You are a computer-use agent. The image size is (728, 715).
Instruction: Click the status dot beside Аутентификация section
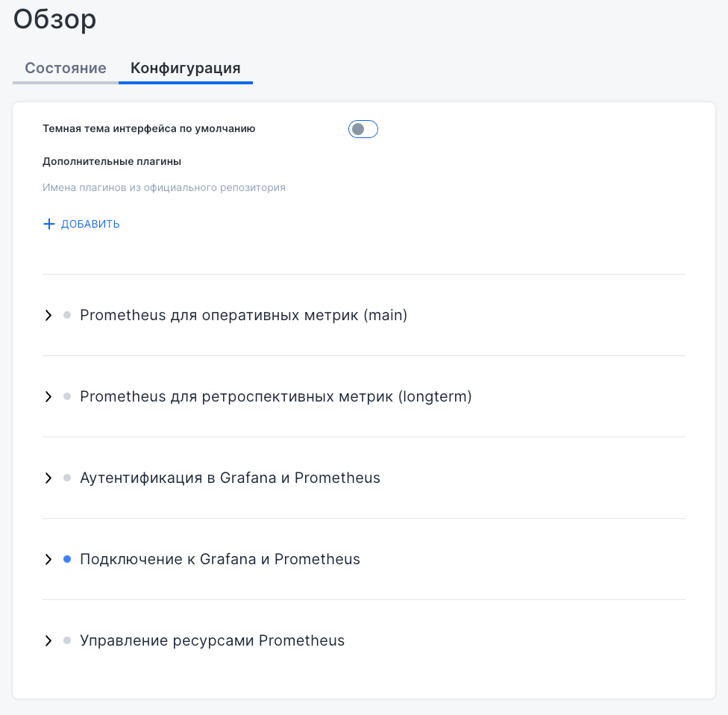coord(67,478)
